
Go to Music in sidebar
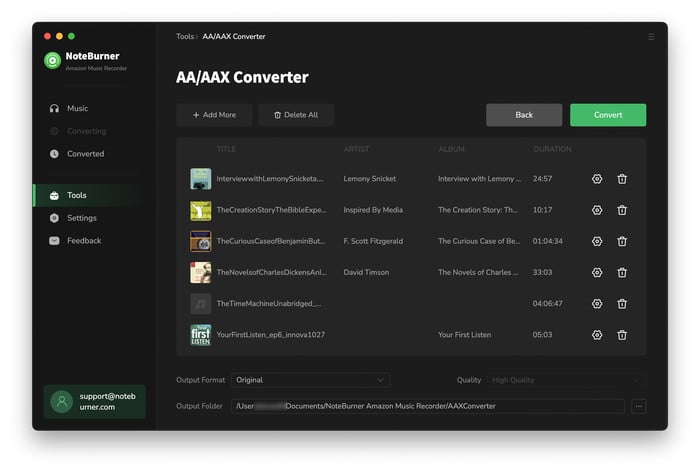pyautogui.click(x=77, y=108)
